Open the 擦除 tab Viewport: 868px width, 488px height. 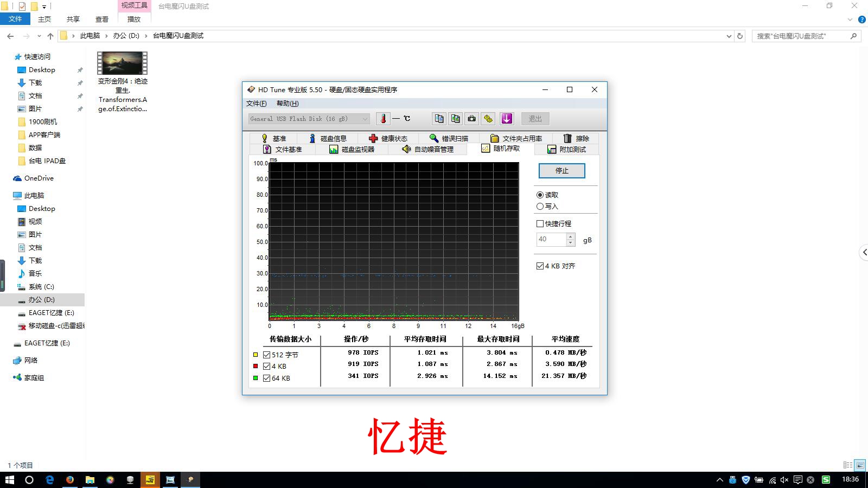pyautogui.click(x=576, y=138)
